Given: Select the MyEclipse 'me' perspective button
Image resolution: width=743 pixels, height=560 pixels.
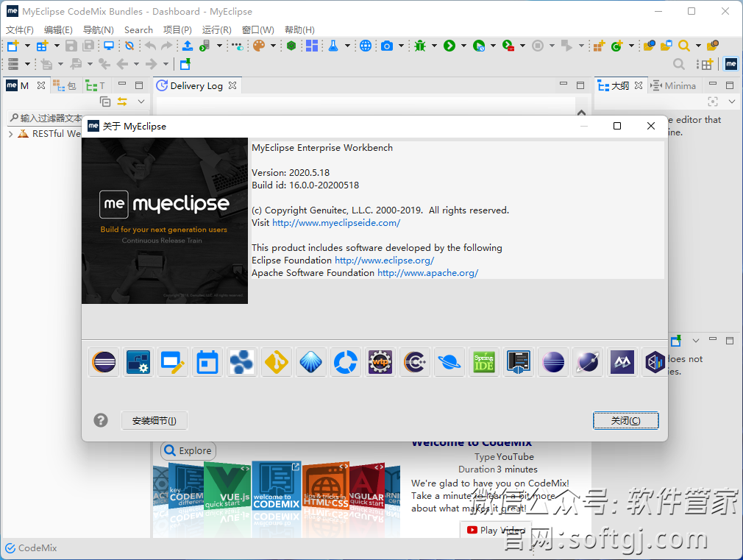Looking at the screenshot, I should (731, 64).
